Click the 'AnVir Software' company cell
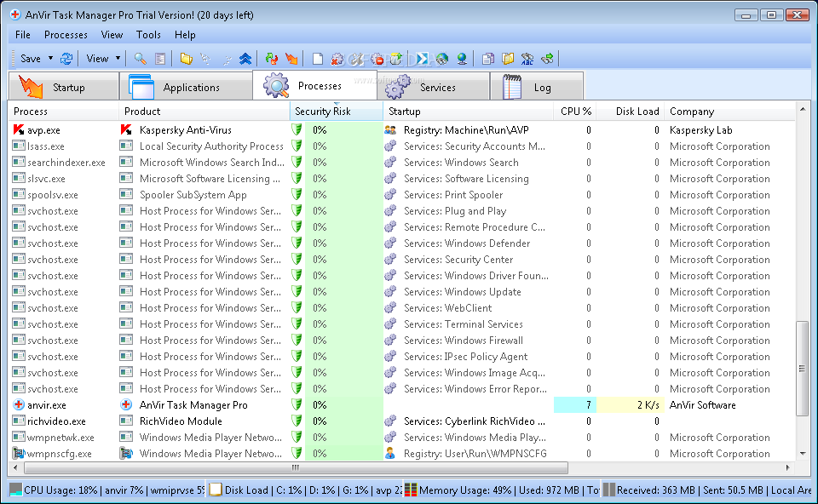Screen dimensions: 818x504 [x=703, y=405]
